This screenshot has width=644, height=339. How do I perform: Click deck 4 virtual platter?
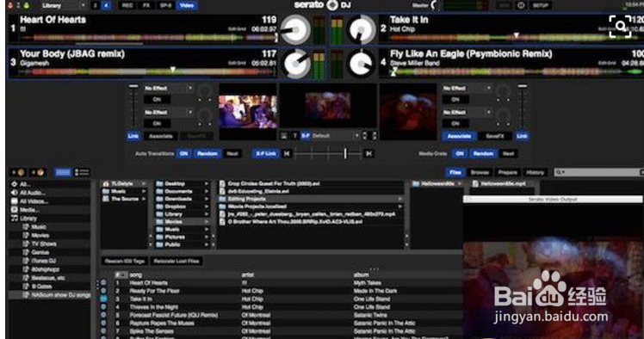tap(362, 63)
